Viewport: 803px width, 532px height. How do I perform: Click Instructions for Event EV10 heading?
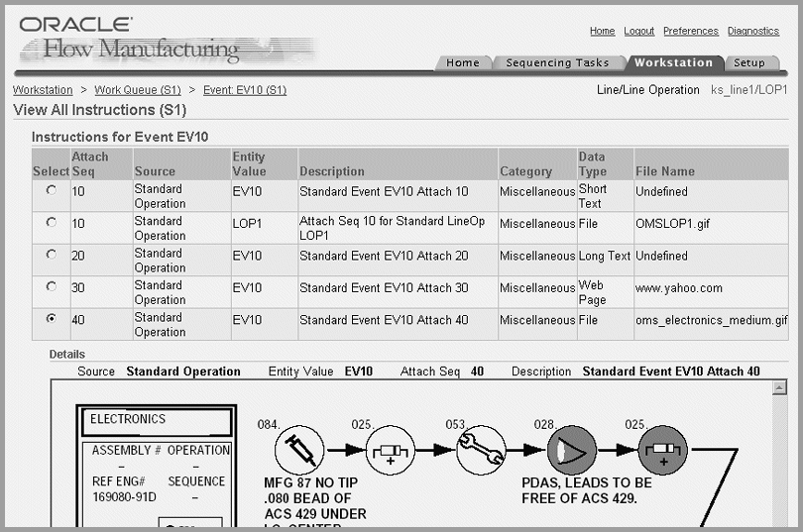[120, 137]
